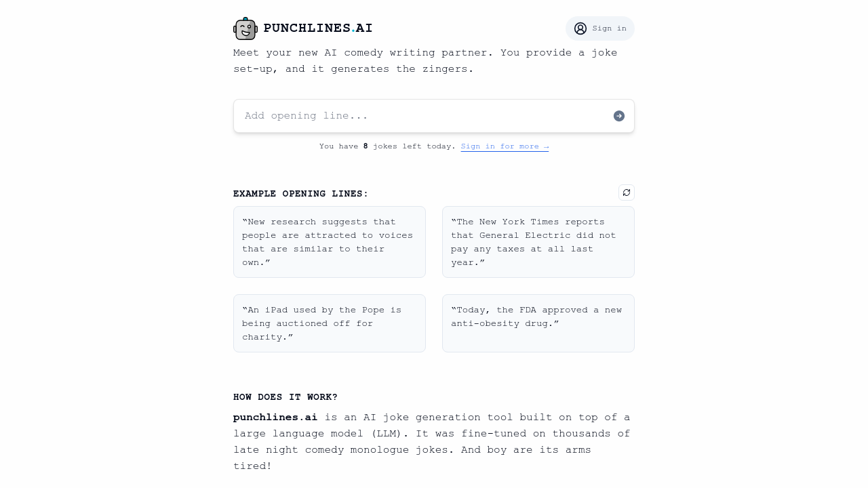Select the circular arrow button inside the input field

(618, 115)
